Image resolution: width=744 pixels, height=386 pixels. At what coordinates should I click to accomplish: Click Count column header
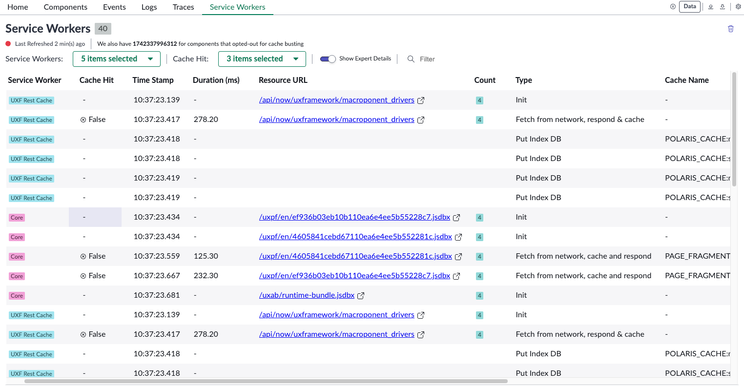(x=484, y=80)
